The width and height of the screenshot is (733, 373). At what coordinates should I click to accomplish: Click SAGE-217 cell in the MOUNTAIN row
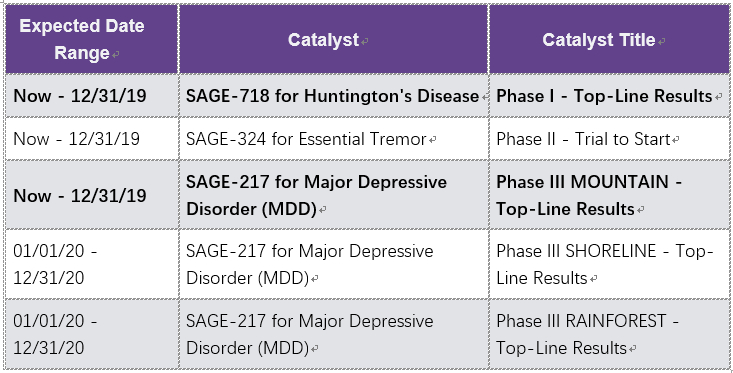pos(334,195)
